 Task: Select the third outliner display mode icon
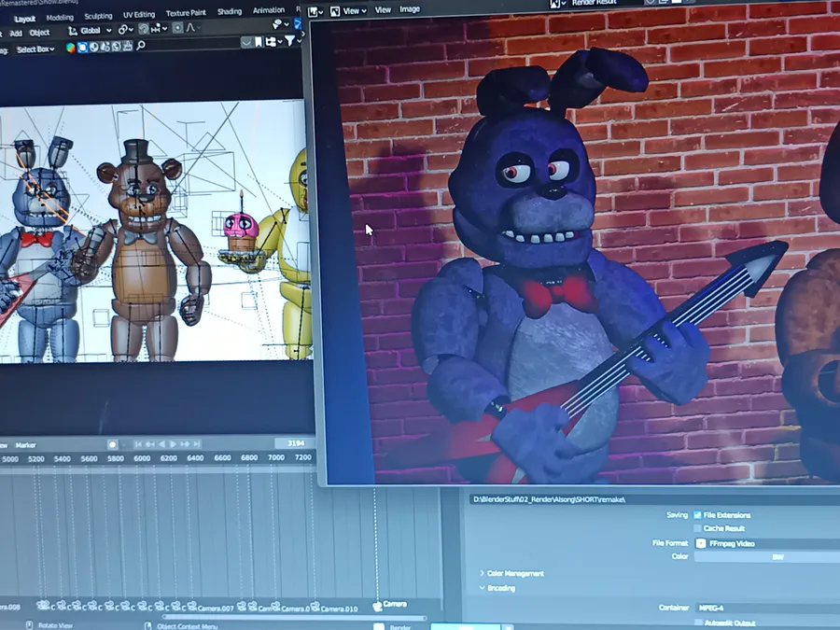[105, 47]
